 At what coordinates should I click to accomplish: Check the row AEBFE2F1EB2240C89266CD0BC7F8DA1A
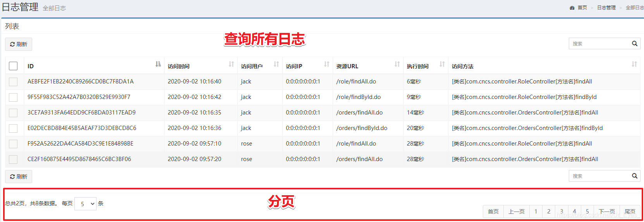(x=13, y=82)
